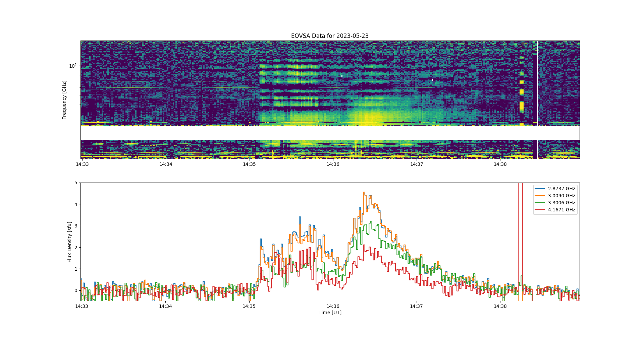Click the y-axis tick label 5 on flux plot
644x338 pixels.
[76, 183]
